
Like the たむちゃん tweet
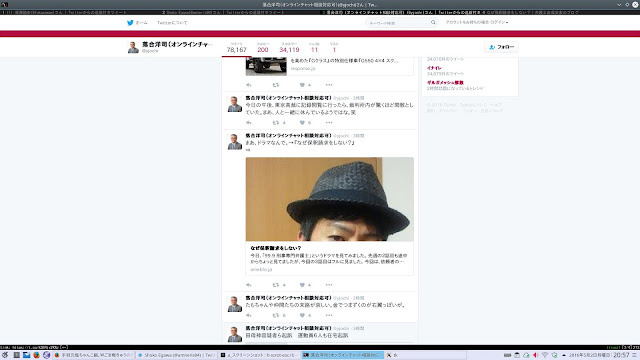[x=302, y=315]
